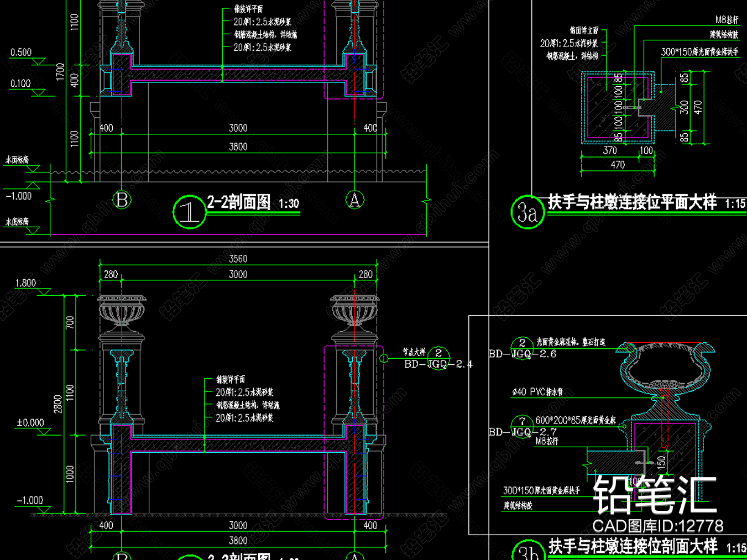Click the 0.500 elevation label
The height and width of the screenshot is (560, 747).
tap(21, 53)
